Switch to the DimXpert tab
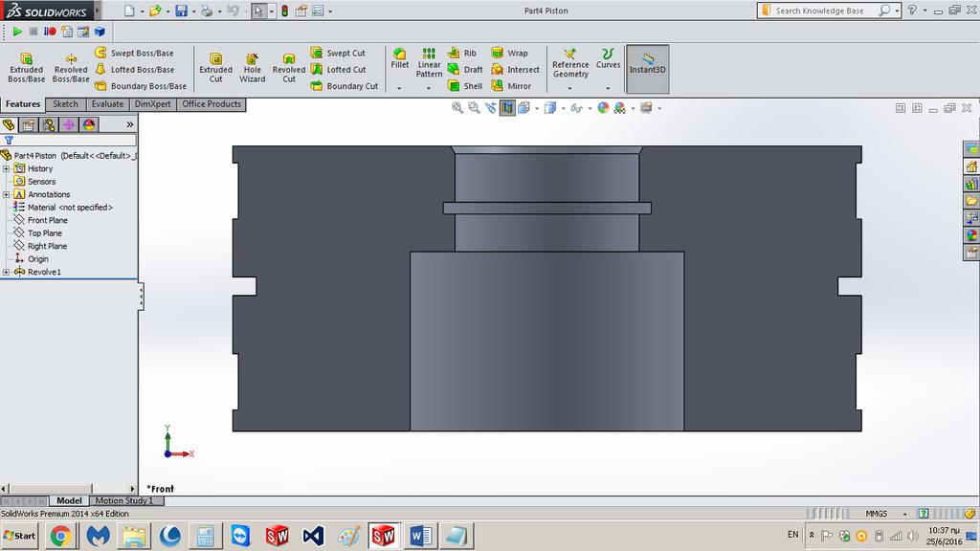Viewport: 980px width, 551px height. point(153,104)
